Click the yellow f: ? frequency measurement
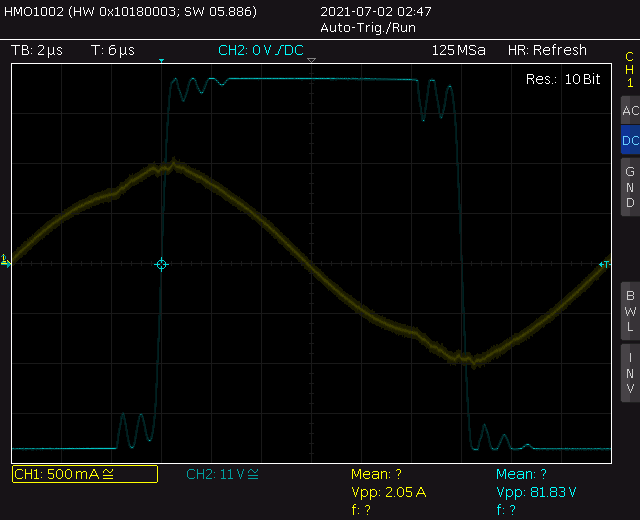Image resolution: width=640 pixels, height=520 pixels. pos(361,510)
